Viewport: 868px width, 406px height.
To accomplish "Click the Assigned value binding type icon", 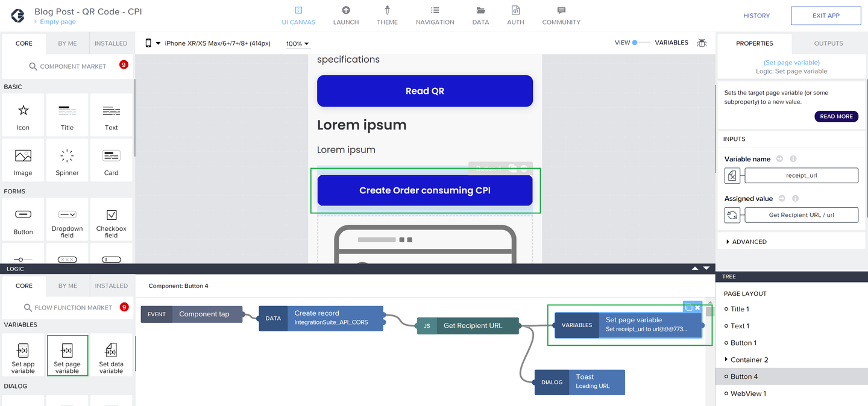I will 732,215.
